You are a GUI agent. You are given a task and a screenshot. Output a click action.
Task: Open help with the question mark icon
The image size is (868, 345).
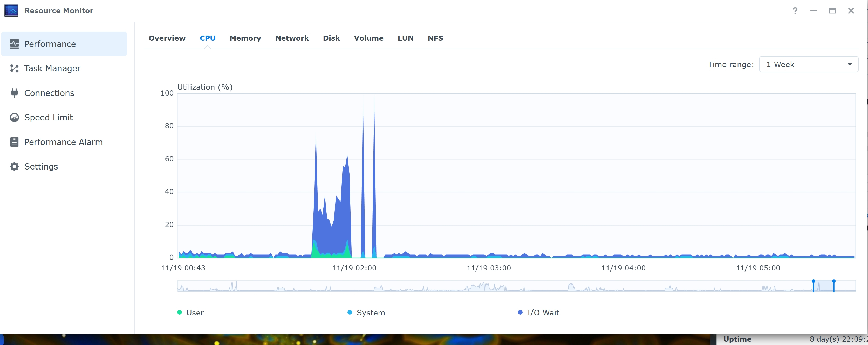(795, 11)
